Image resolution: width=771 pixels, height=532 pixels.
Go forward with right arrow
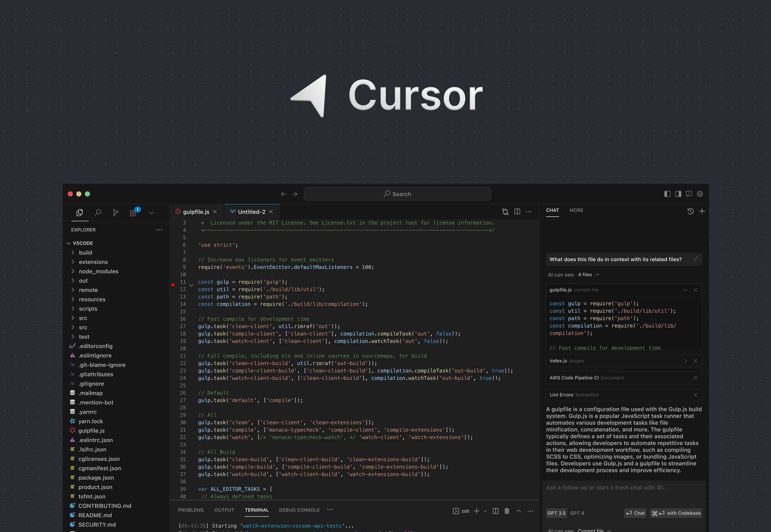point(295,194)
